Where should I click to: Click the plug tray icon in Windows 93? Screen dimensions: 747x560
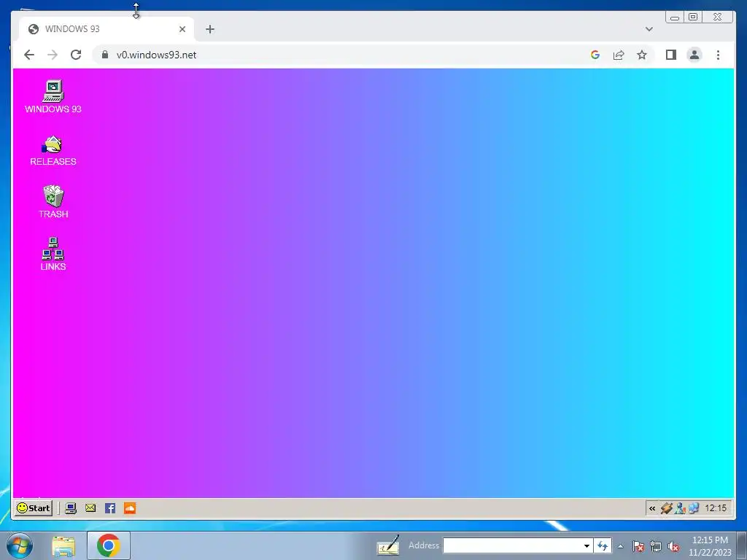point(666,508)
